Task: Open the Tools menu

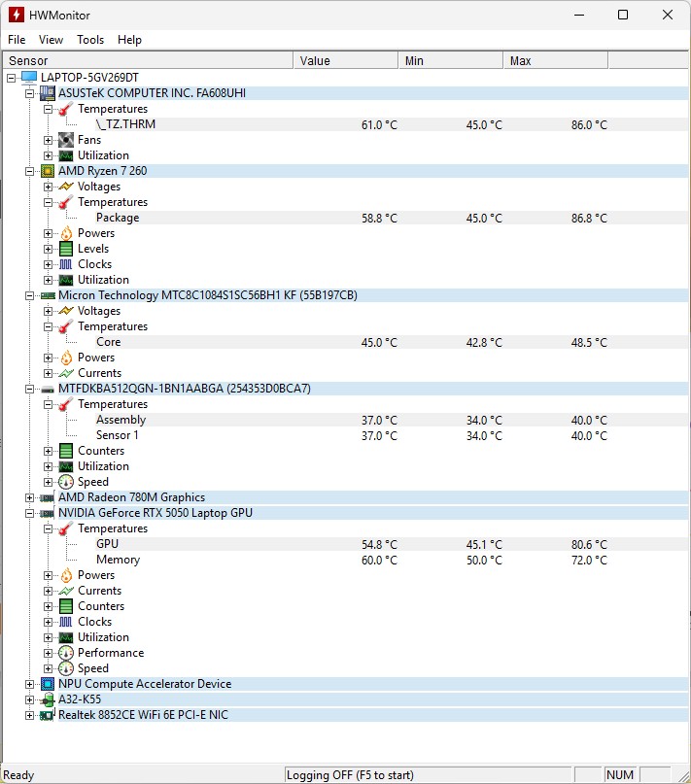Action: pyautogui.click(x=90, y=40)
